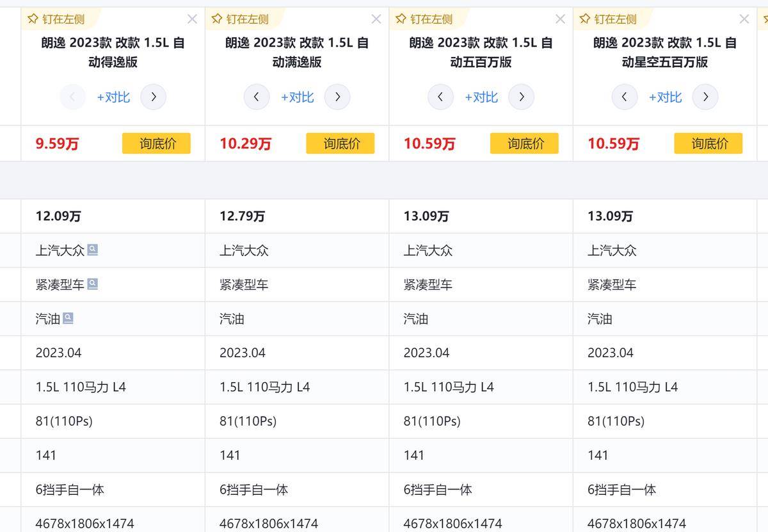The width and height of the screenshot is (768, 532).
Task: Click the red 10.29万 price
Action: click(x=246, y=144)
